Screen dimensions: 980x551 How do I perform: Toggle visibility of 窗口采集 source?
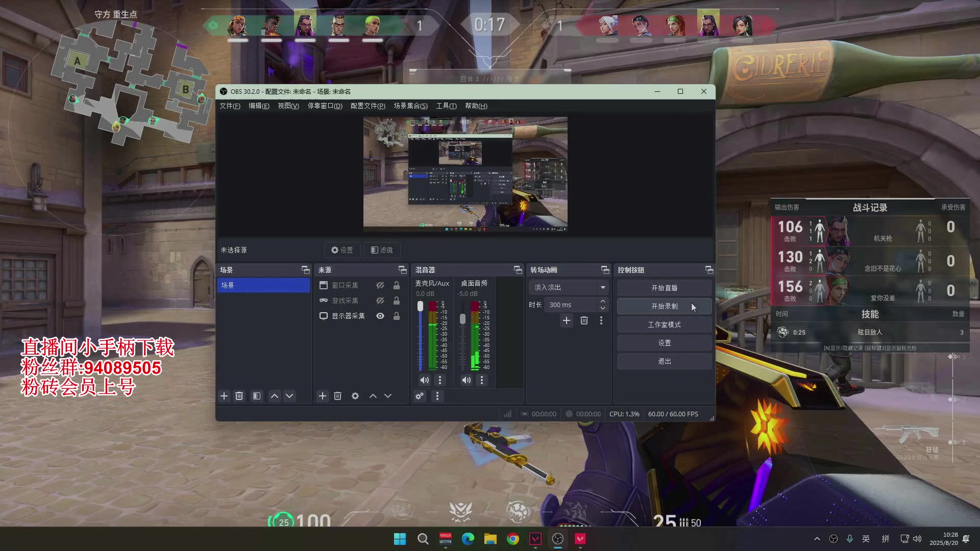[x=380, y=285]
